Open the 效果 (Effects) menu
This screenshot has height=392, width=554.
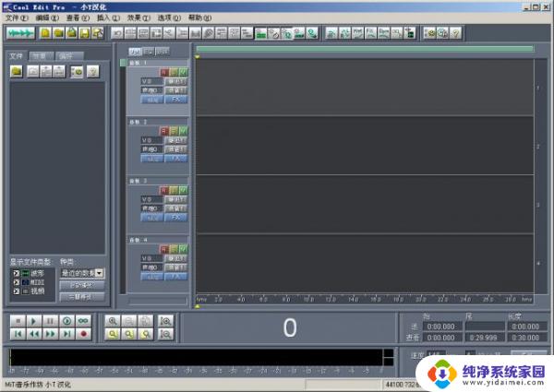pos(138,18)
